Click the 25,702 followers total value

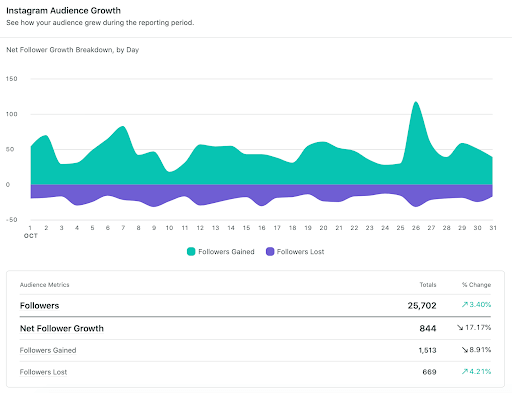pyautogui.click(x=422, y=306)
